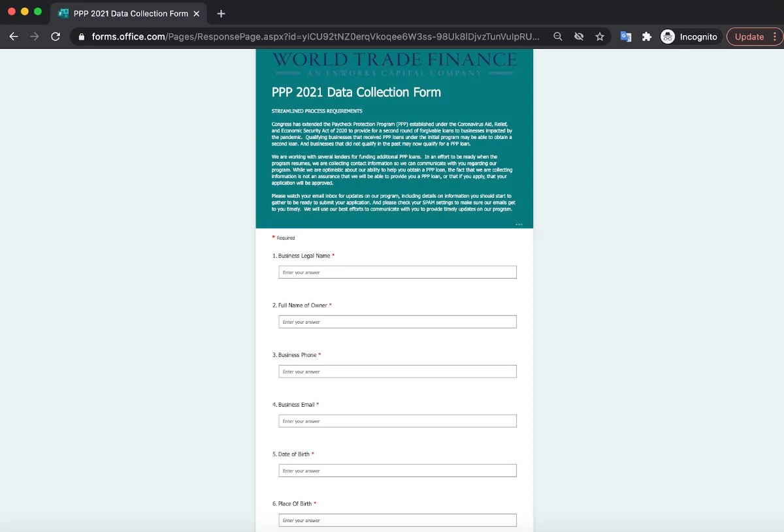Open the zoom magnifier icon in address bar
Viewport: 784px width, 532px height.
click(558, 37)
